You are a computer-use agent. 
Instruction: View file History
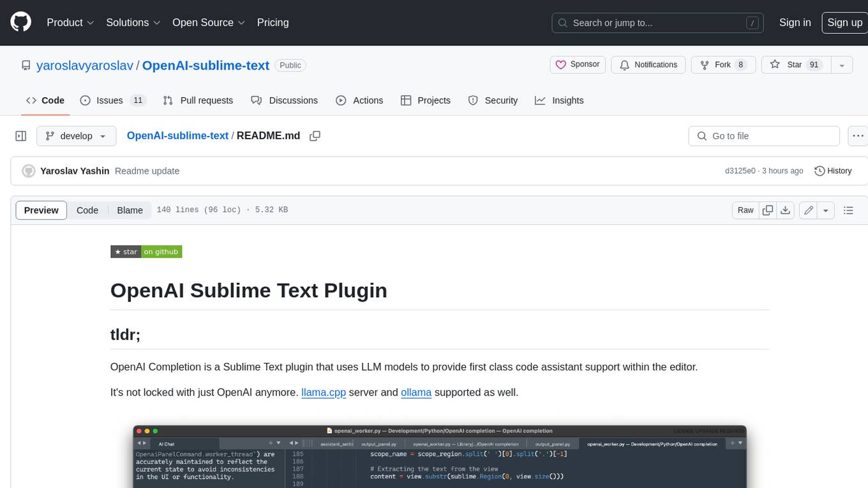pyautogui.click(x=833, y=171)
